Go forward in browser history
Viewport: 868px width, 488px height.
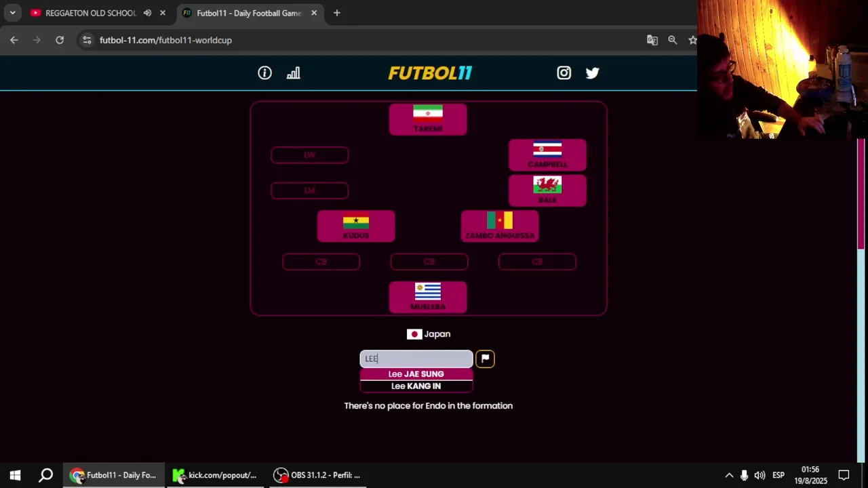tap(37, 40)
